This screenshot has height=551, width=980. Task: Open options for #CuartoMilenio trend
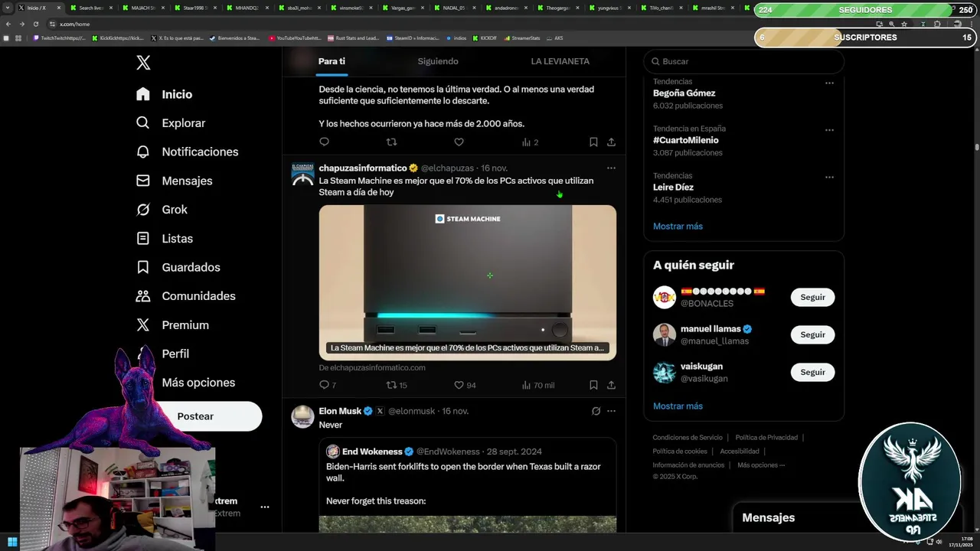pyautogui.click(x=829, y=130)
